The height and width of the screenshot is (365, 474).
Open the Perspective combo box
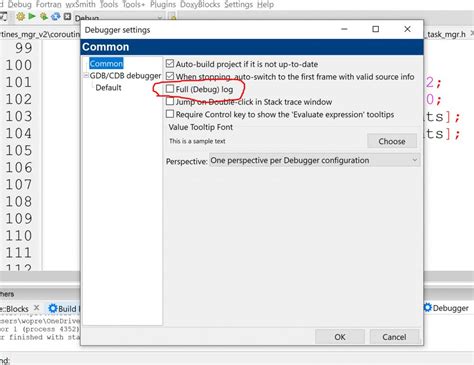point(315,160)
